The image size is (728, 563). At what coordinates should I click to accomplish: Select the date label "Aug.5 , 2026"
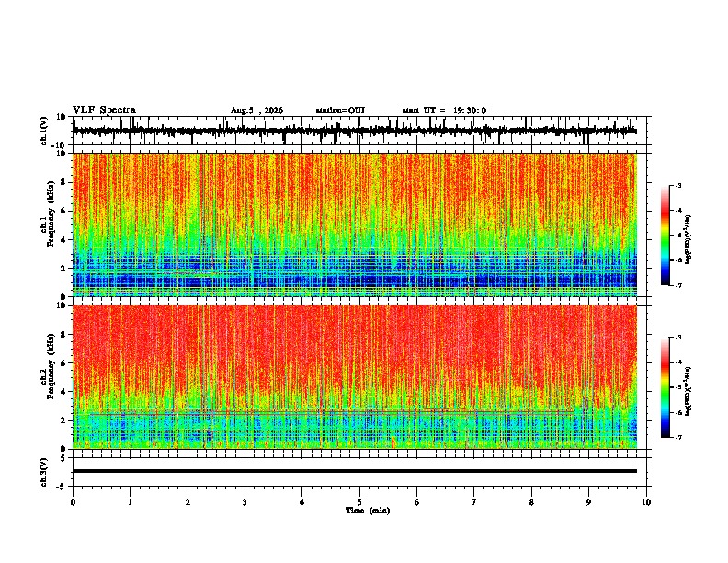pyautogui.click(x=256, y=110)
